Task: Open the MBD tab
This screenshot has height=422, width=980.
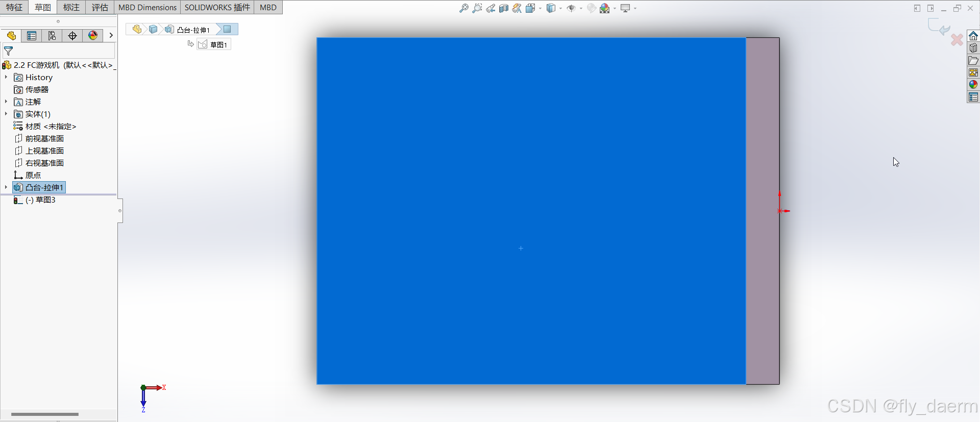Action: 268,7
